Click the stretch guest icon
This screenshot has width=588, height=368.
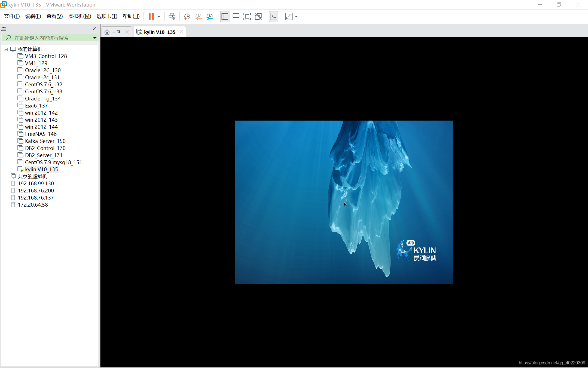pos(288,17)
